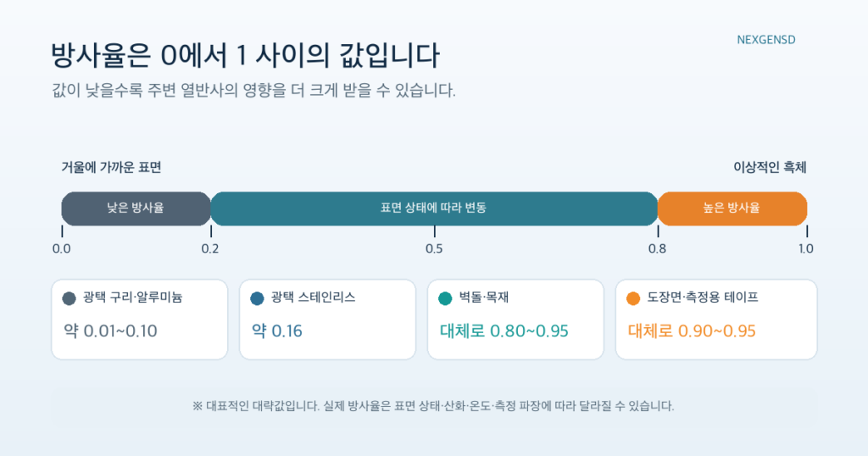This screenshot has width=868, height=456.
Task: Click the teal dot beside 벽돌·목재
Action: click(x=445, y=299)
